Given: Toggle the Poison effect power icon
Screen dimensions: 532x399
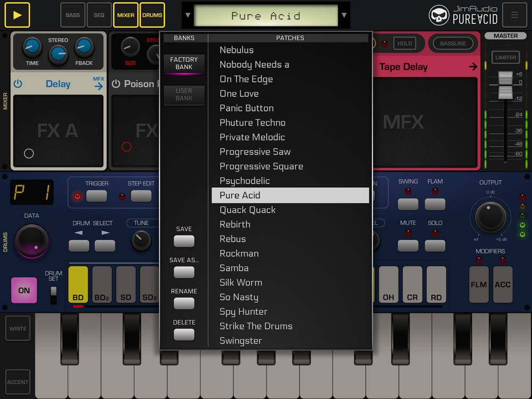Looking at the screenshot, I should click(116, 84).
